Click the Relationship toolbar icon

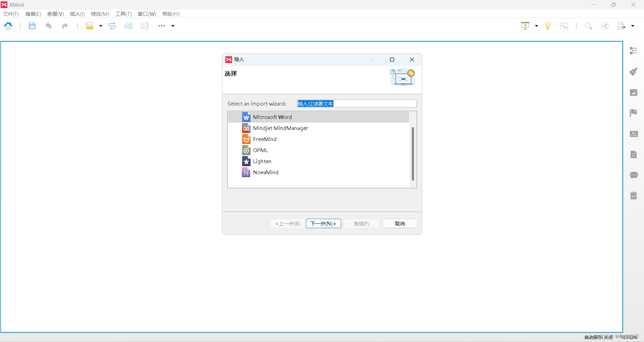click(112, 26)
